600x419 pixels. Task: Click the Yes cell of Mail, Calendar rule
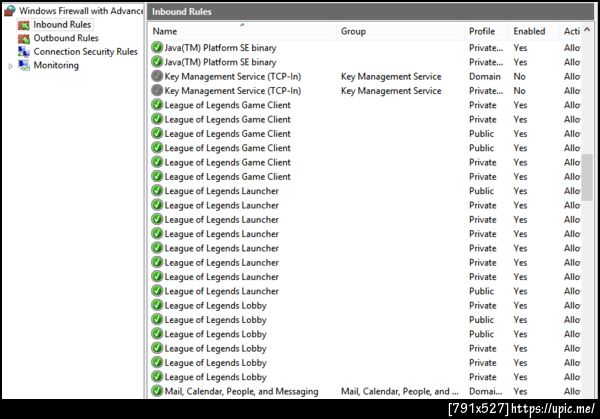[x=520, y=391]
